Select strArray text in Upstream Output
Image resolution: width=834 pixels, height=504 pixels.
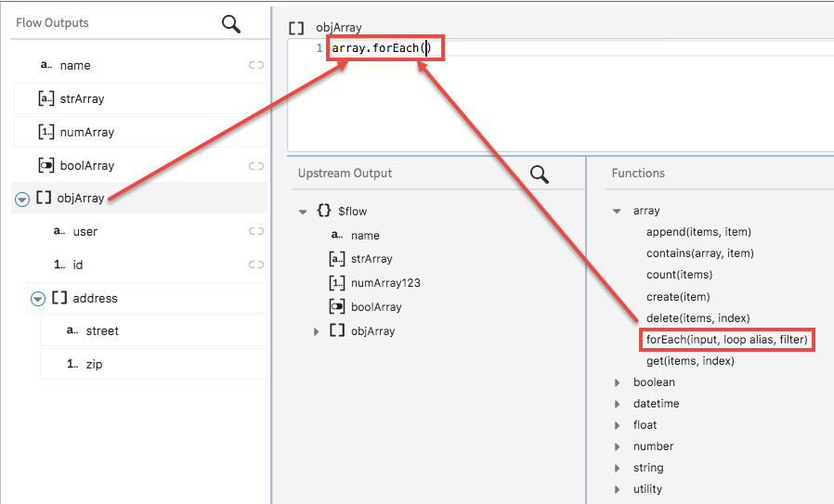[x=371, y=259]
